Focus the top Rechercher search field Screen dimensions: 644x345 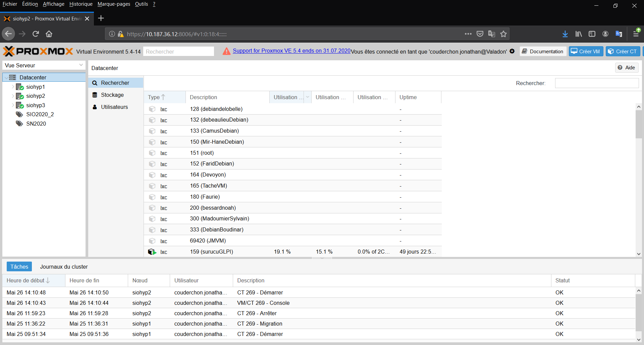[x=178, y=51]
